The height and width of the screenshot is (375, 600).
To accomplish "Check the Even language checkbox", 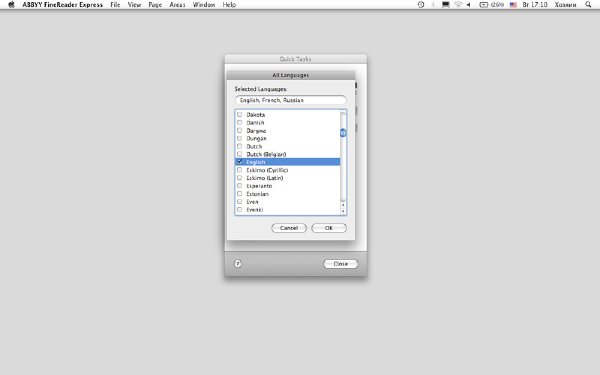I will click(x=240, y=202).
